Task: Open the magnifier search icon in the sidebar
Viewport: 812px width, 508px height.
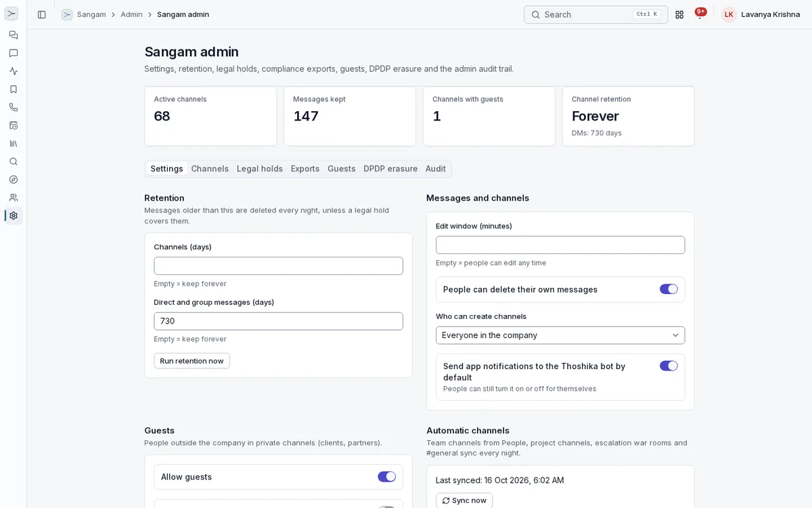Action: pyautogui.click(x=14, y=161)
